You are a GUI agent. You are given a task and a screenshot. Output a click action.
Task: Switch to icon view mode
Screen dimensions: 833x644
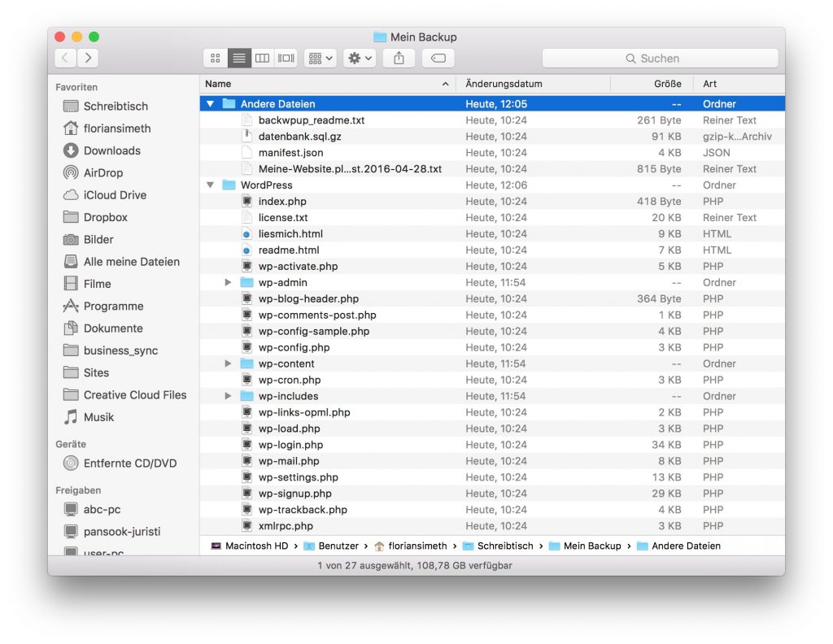tap(215, 58)
